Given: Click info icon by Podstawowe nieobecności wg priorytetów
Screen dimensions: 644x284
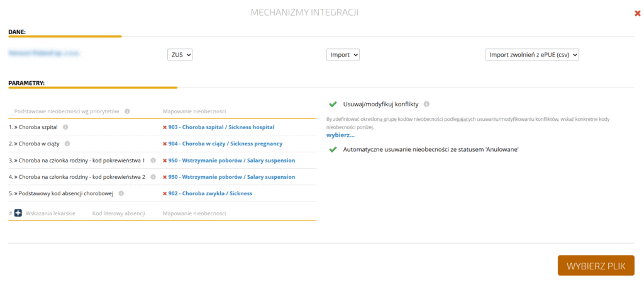Looking at the screenshot, I should 127,111.
